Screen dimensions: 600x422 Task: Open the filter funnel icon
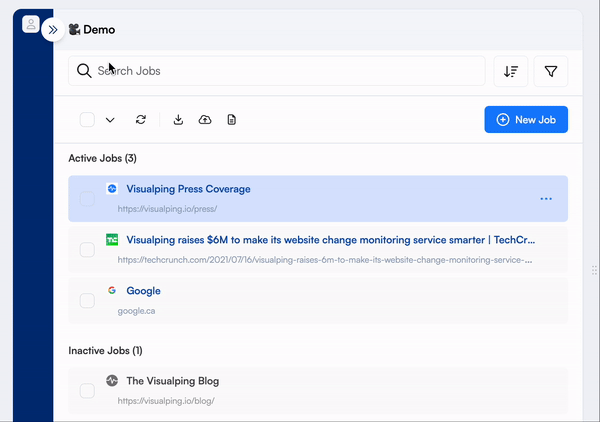[x=551, y=71]
